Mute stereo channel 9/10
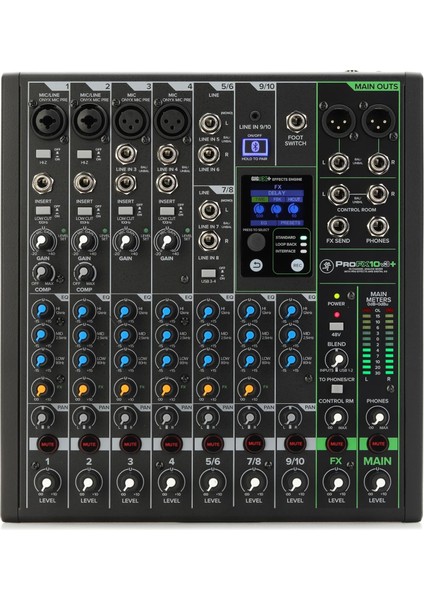Image resolution: width=424 pixels, height=600 pixels. 295,444
